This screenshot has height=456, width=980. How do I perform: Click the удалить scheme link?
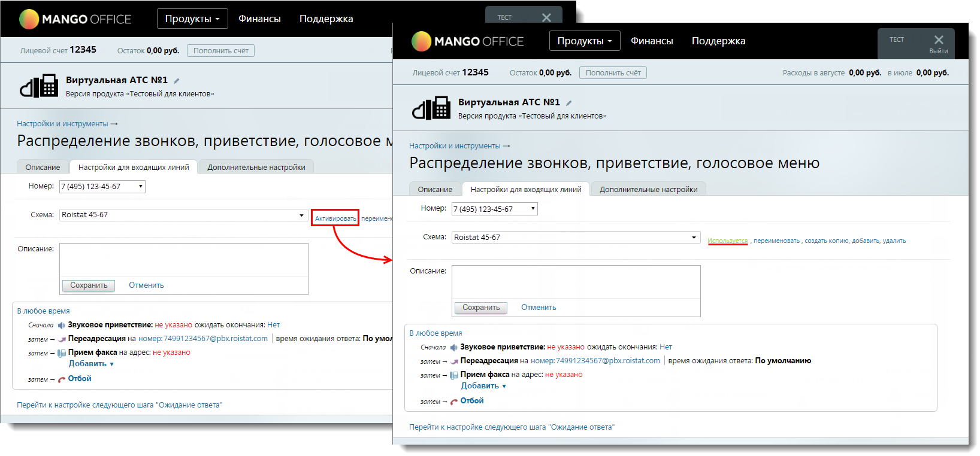[894, 241]
